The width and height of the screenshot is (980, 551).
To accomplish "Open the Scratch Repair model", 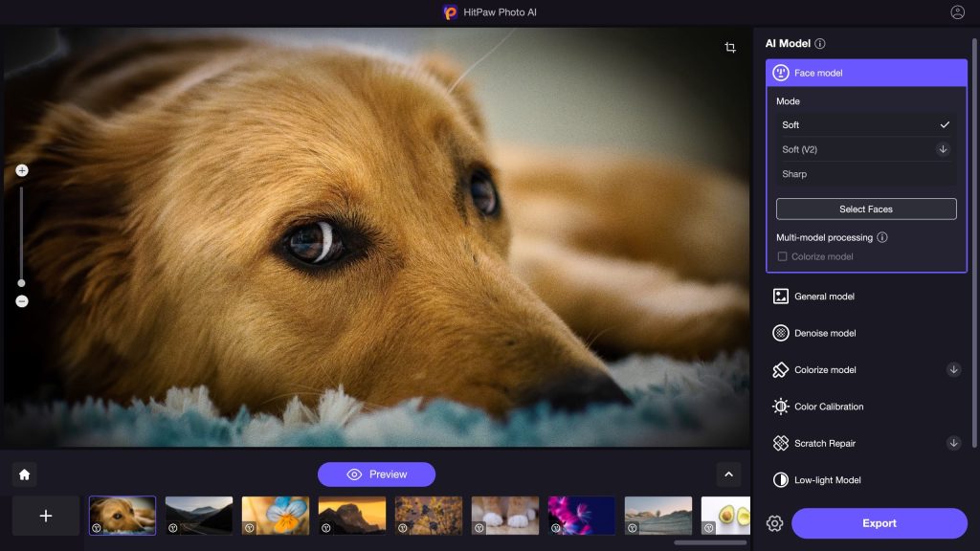I will pyautogui.click(x=825, y=443).
